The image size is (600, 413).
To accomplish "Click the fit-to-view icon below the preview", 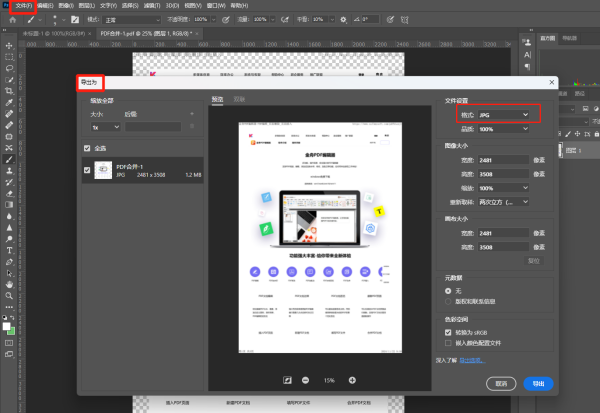I will 287,380.
